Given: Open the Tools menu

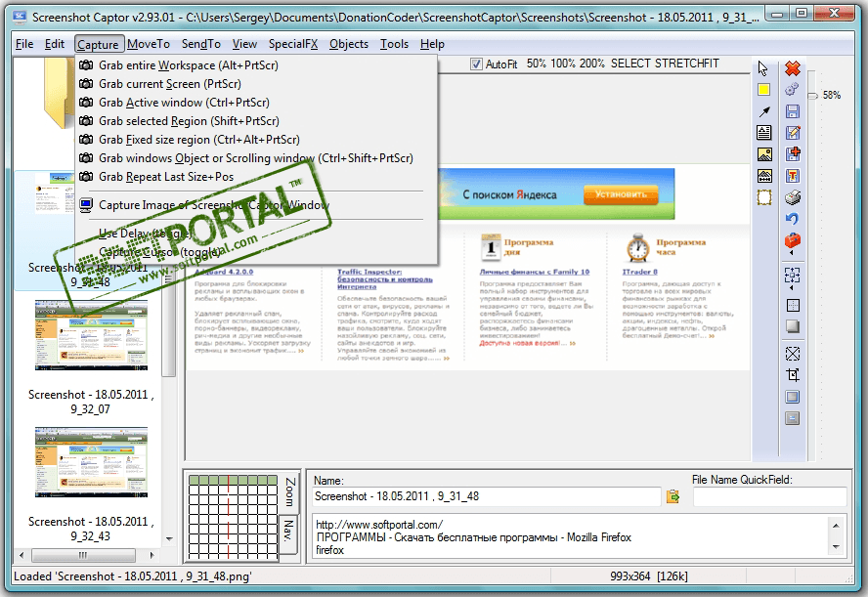Looking at the screenshot, I should 394,44.
